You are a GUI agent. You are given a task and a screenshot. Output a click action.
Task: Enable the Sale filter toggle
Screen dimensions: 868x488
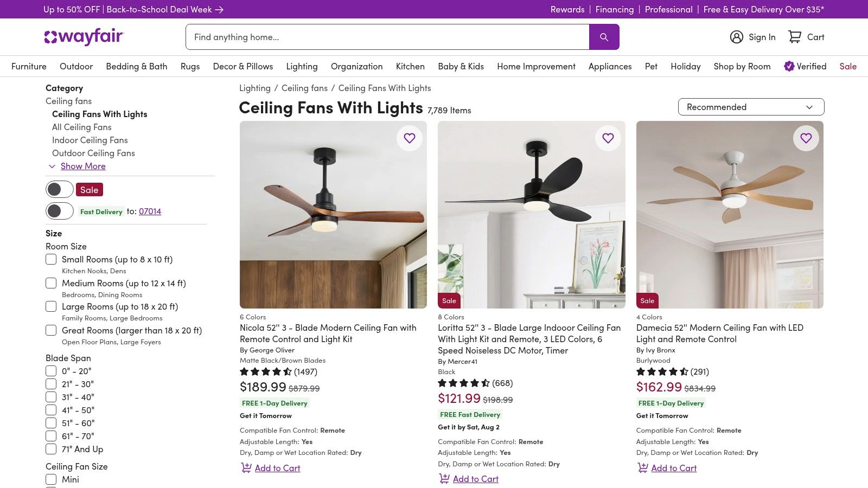pos(59,189)
